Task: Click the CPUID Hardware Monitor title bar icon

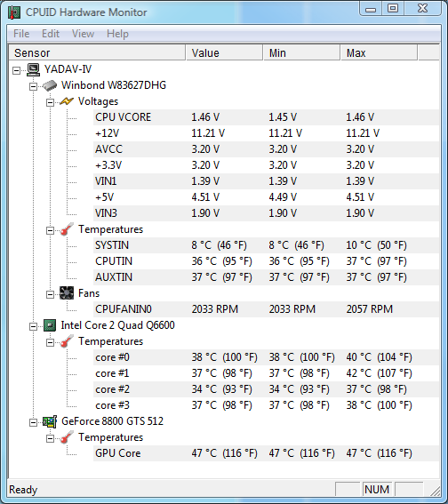Action: [14, 12]
